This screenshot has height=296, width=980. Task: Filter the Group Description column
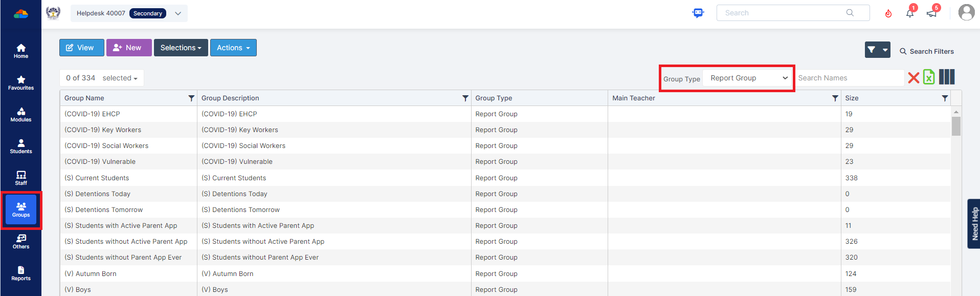[x=465, y=98]
